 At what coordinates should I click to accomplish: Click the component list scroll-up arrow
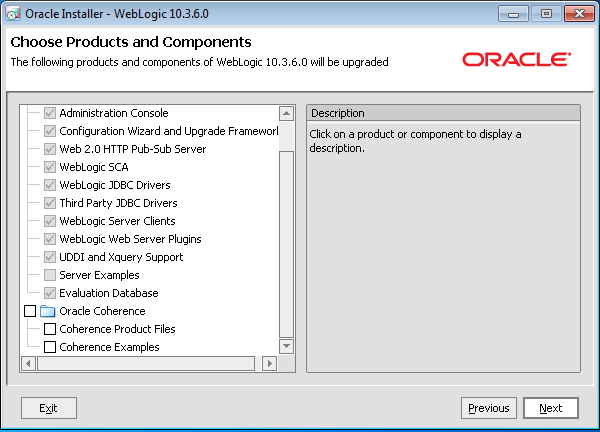(287, 113)
